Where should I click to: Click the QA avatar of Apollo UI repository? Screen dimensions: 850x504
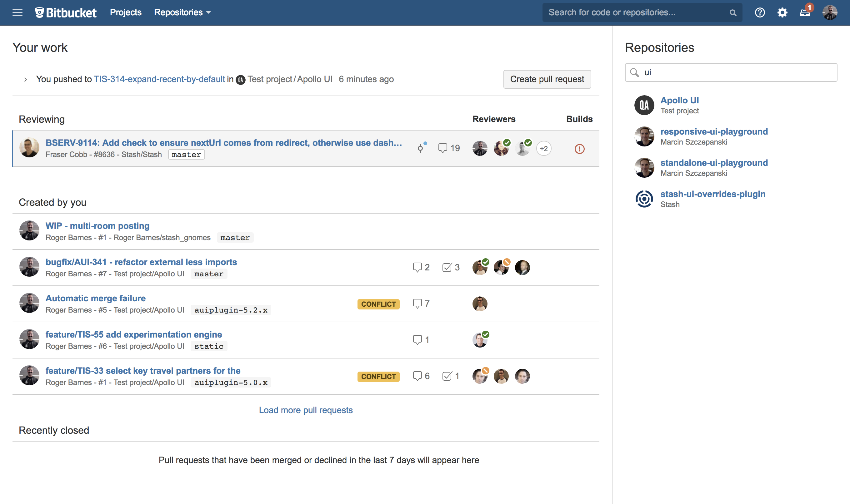point(644,105)
